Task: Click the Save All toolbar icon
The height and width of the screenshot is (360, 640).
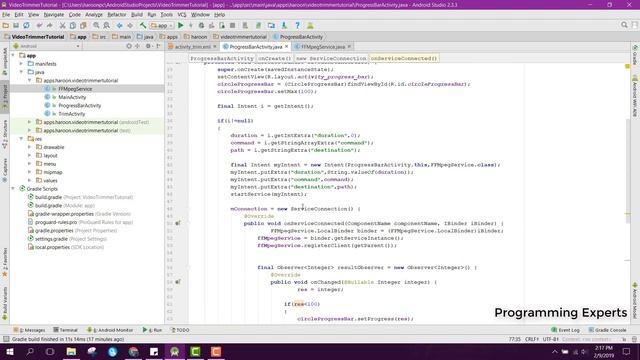Action: [x=16, y=25]
